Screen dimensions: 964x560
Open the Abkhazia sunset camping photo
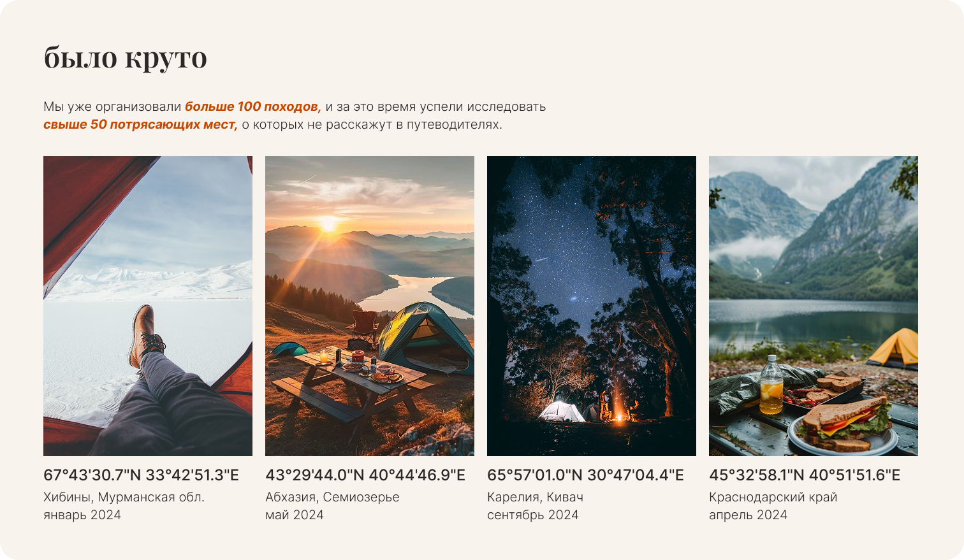370,306
